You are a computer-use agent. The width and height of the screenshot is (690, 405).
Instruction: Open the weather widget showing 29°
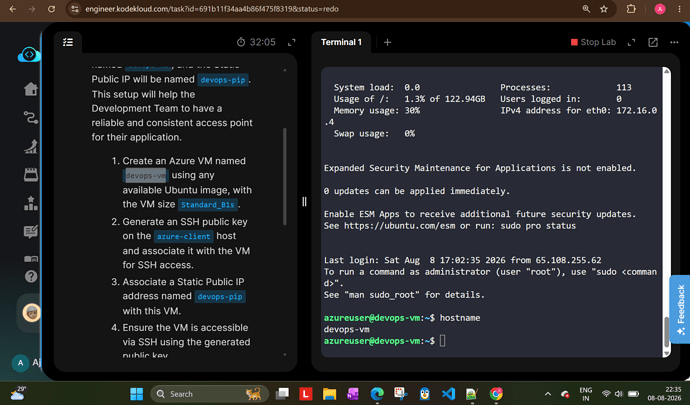18,393
